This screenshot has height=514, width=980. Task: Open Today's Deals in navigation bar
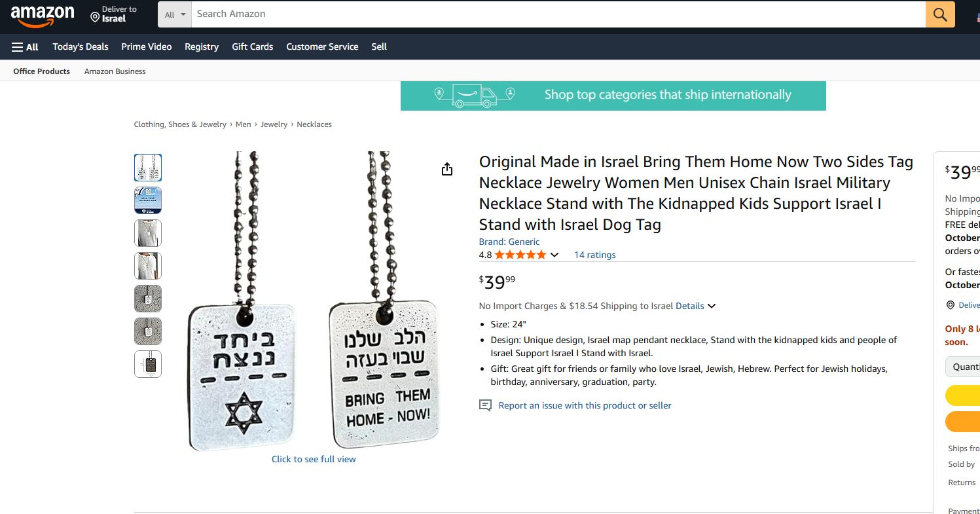(81, 46)
